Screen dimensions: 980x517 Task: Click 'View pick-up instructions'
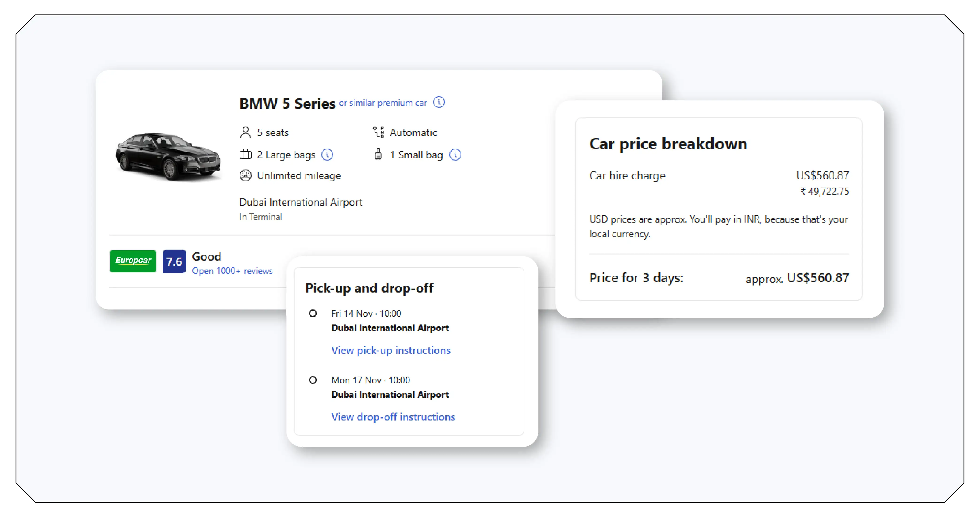[391, 350]
